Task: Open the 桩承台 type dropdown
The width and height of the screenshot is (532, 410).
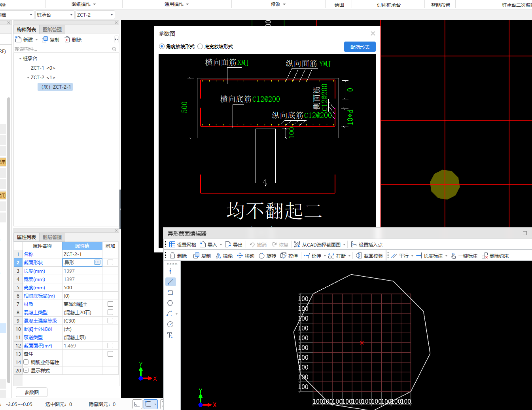Action: [55, 15]
